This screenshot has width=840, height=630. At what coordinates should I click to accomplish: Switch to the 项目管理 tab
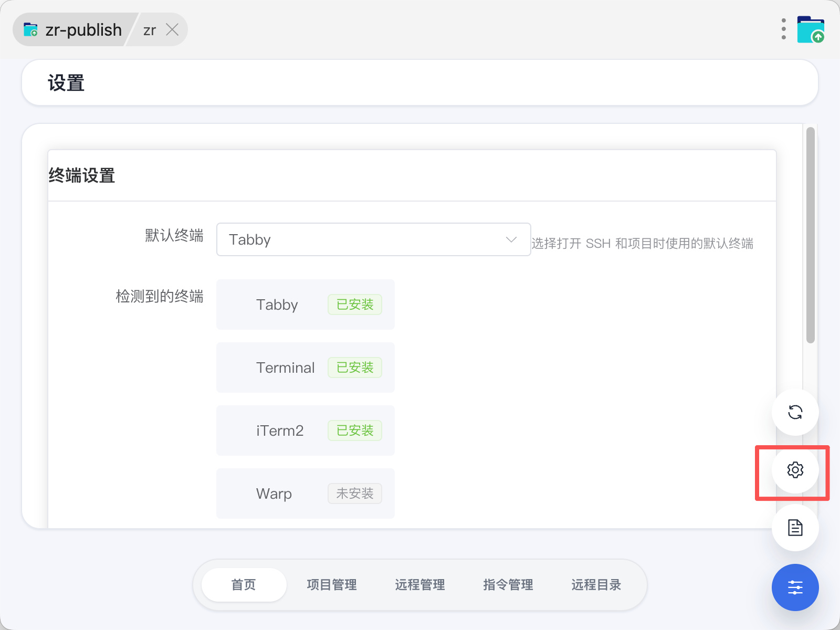tap(332, 585)
